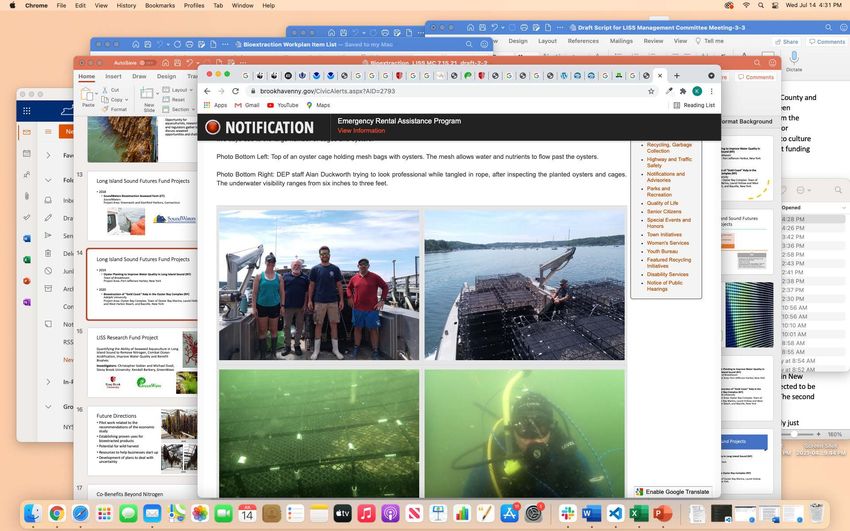The height and width of the screenshot is (531, 850).
Task: Click the Chrome address bar
Action: [445, 91]
